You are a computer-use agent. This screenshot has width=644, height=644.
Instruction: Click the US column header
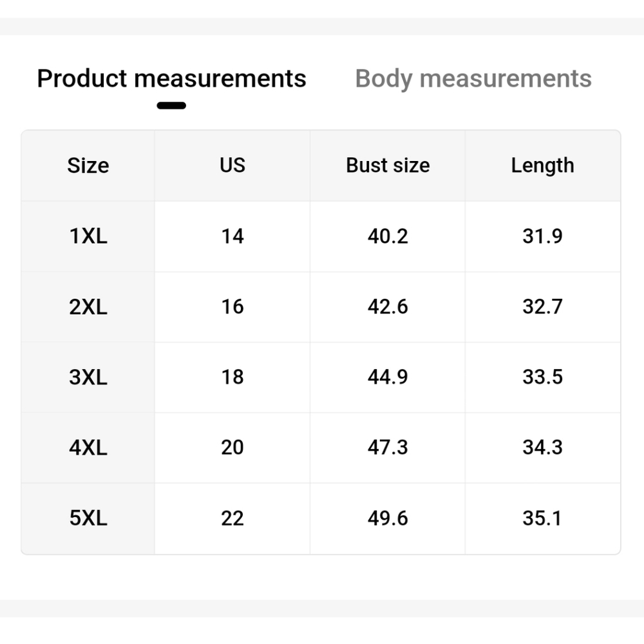[x=232, y=166]
